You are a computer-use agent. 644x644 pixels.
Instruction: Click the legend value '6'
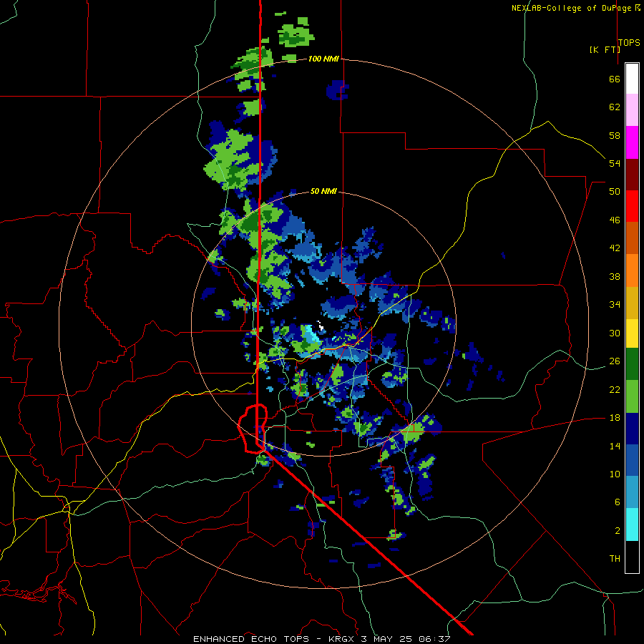(617, 502)
